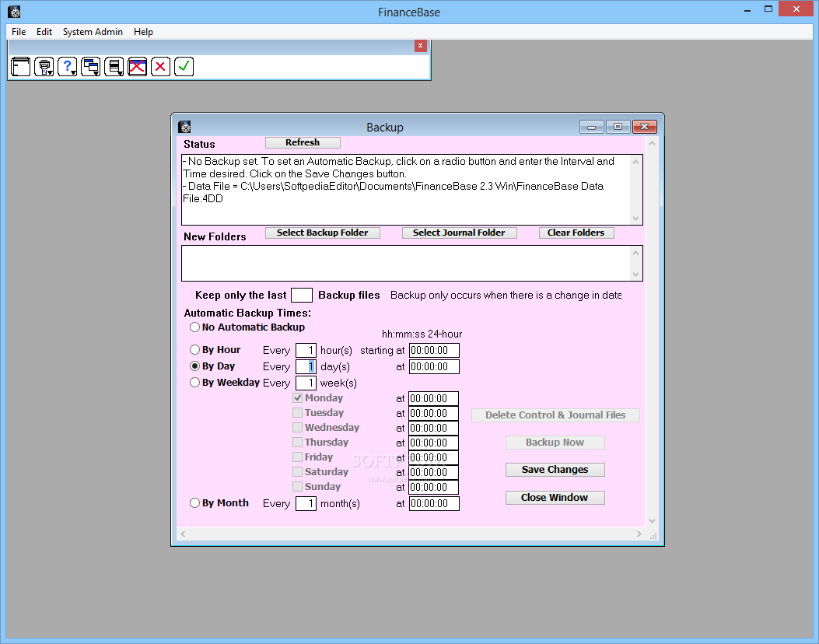Close the floating toolbar palette
819x644 pixels.
point(421,46)
